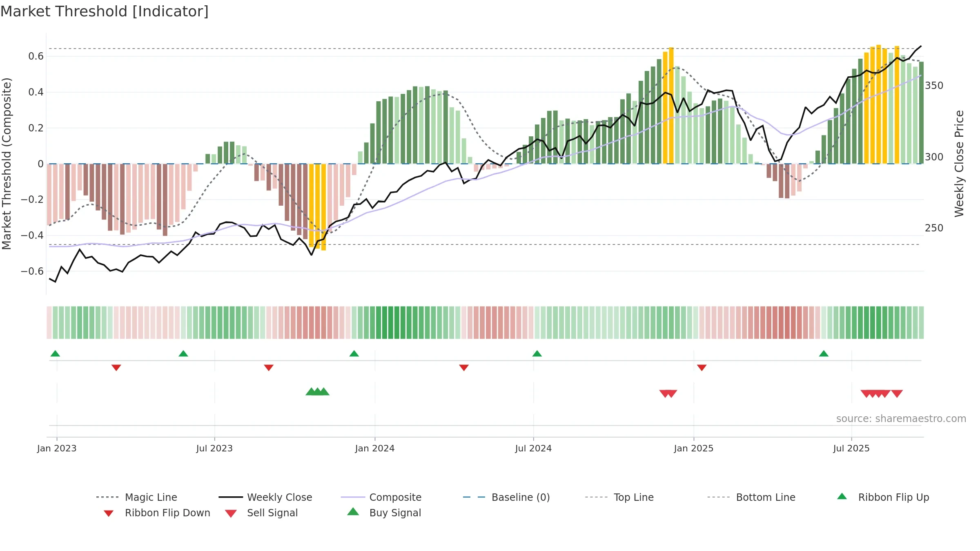
Task: Hide Ribbon Flip Down via legend
Action: click(x=156, y=513)
